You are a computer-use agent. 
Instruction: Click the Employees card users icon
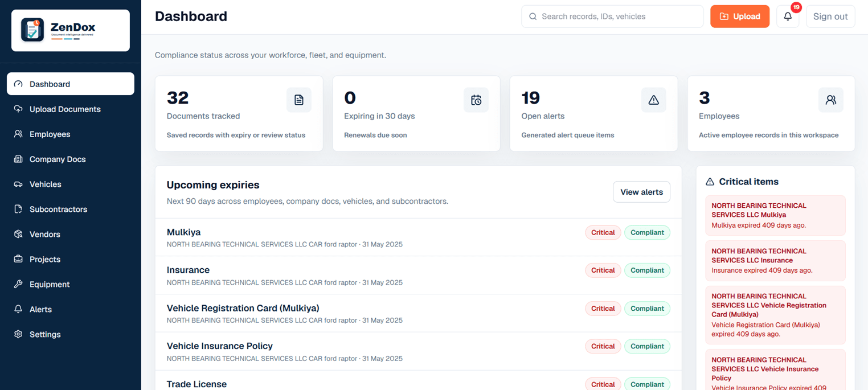pos(831,100)
